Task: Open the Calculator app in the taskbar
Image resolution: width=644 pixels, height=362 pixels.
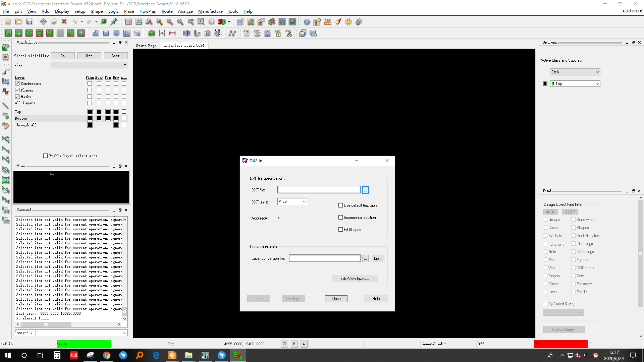Action: [x=57, y=355]
